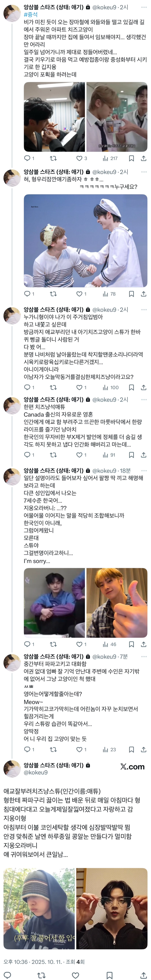The width and height of the screenshot is (151, 980).
Task: Open the thumbs-up photo thumbnail
Action: [x=117, y=603]
